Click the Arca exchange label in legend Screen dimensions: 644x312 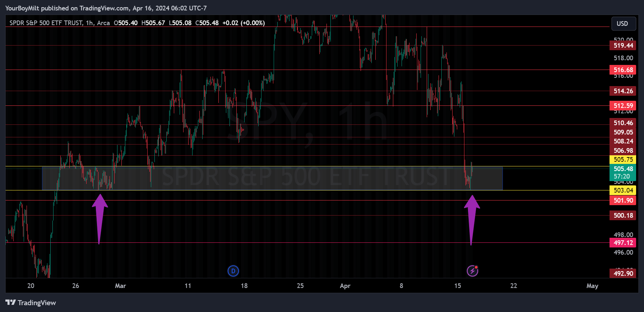103,23
